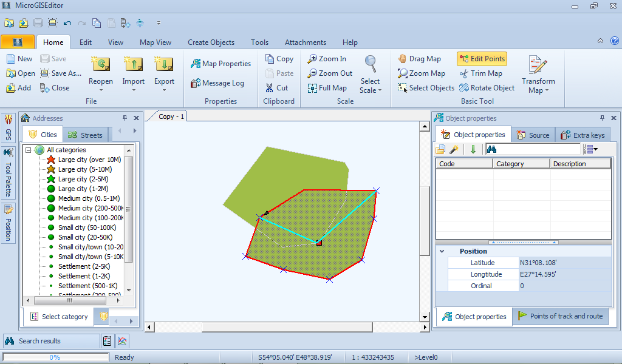Viewport: 622px width, 364px height.
Task: Open the Create Objects ribbon tab
Action: [x=211, y=42]
